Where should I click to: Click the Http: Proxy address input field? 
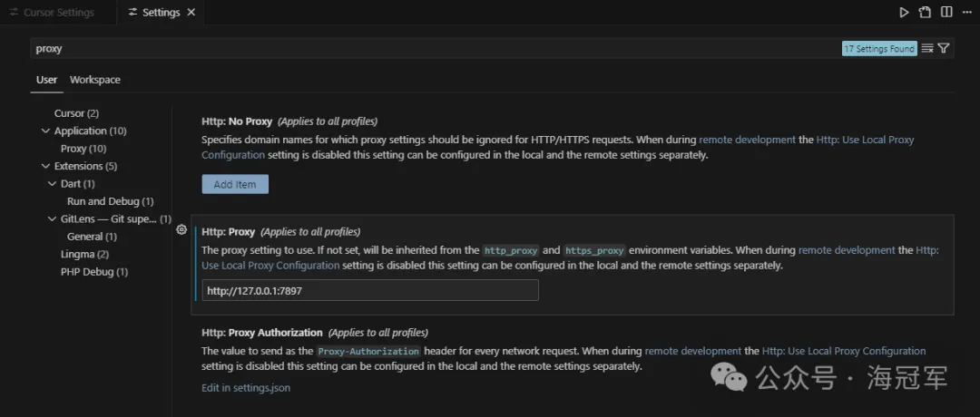click(x=370, y=290)
